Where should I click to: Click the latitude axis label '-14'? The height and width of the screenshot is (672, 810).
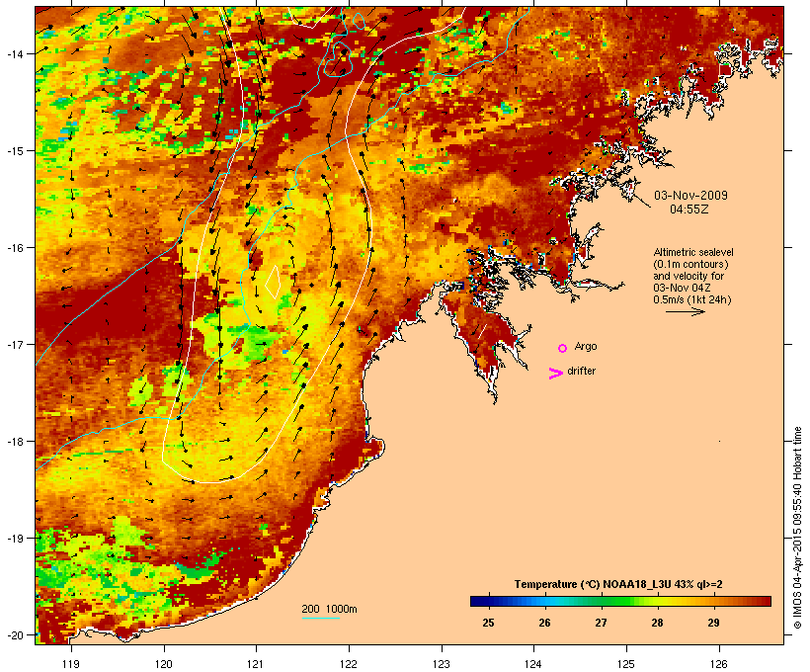(x=14, y=53)
